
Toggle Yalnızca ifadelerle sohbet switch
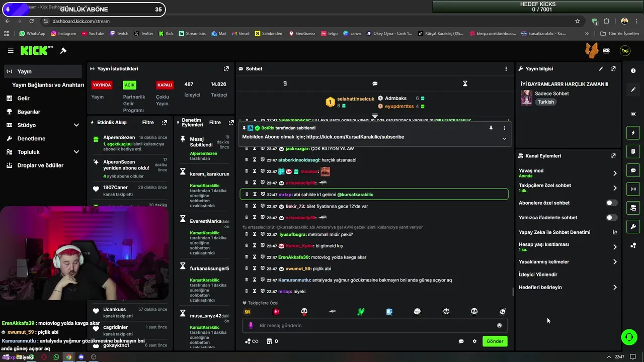(611, 218)
